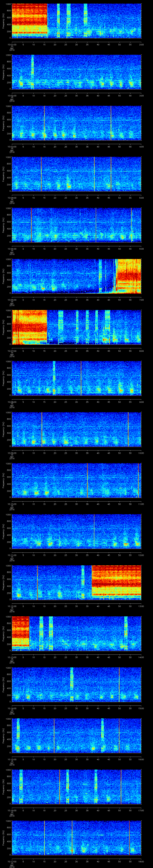This screenshot has height=868, width=153.
Task: Click Frequency (Hz) axis label of 10:01:00 panel
Action: coord(3,21)
